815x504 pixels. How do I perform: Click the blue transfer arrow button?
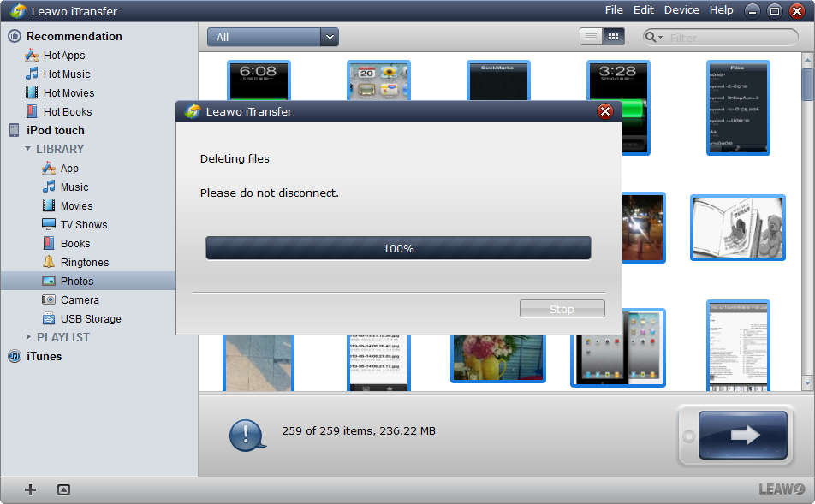point(743,435)
